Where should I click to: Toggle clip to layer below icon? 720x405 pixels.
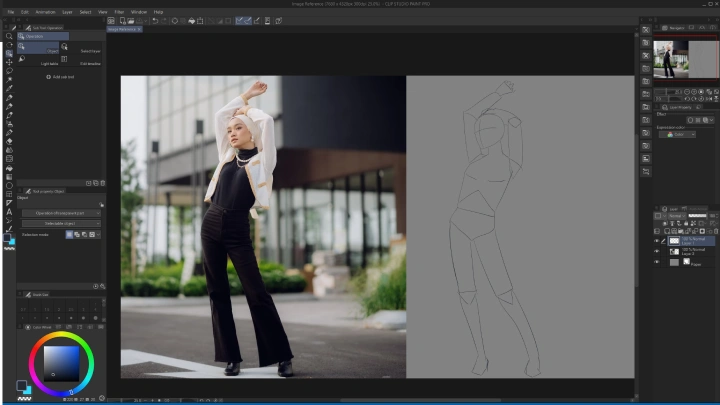pos(665,224)
